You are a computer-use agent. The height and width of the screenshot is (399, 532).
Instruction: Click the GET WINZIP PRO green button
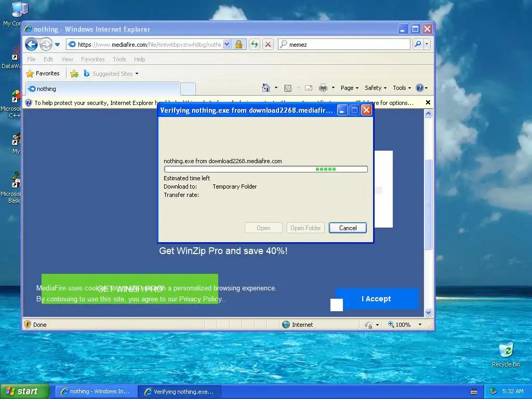point(130,289)
